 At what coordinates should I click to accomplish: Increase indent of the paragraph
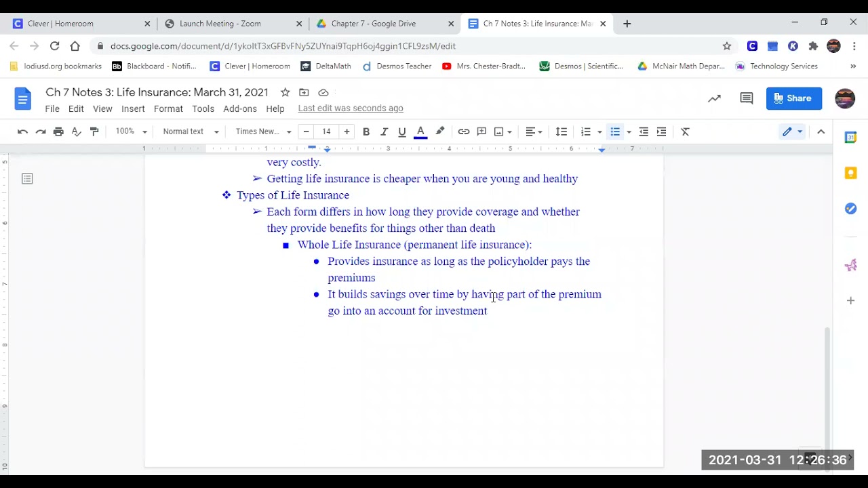662,131
